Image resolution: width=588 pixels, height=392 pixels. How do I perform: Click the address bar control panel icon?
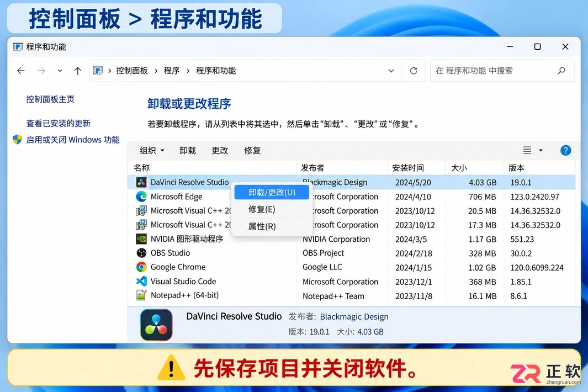pyautogui.click(x=98, y=71)
